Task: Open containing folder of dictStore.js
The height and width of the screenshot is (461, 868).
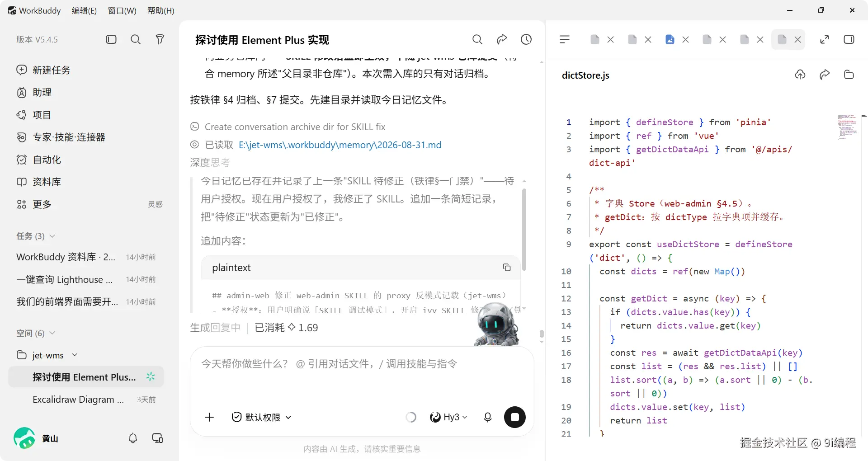Action: pos(849,75)
